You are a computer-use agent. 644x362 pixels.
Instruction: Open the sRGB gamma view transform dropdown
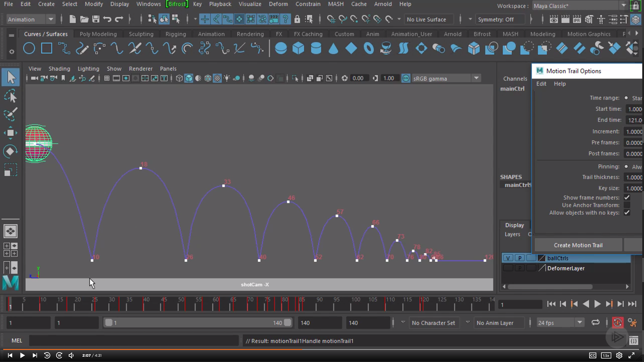(476, 78)
